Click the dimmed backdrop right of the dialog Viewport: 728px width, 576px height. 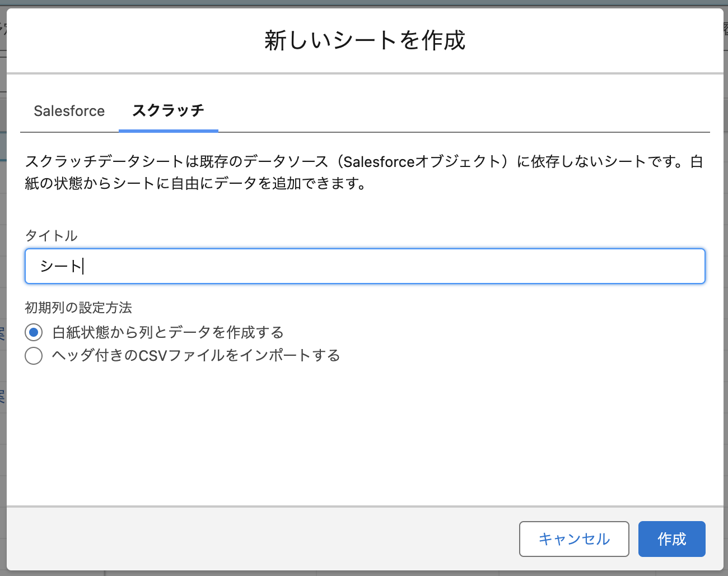(726, 280)
